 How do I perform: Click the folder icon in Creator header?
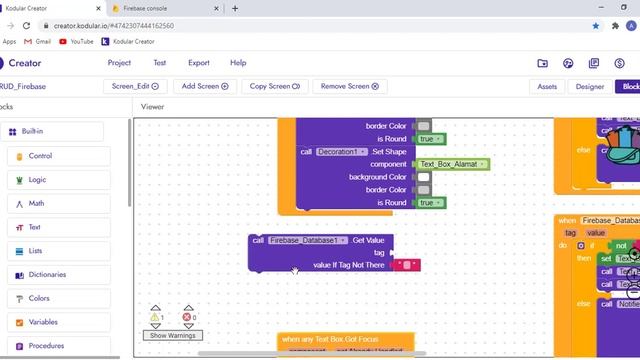(x=542, y=63)
